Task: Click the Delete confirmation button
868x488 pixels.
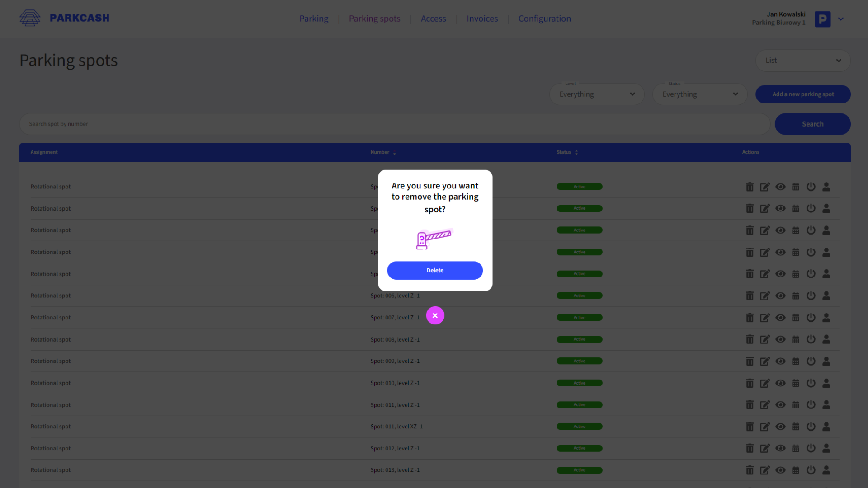Action: (x=434, y=270)
